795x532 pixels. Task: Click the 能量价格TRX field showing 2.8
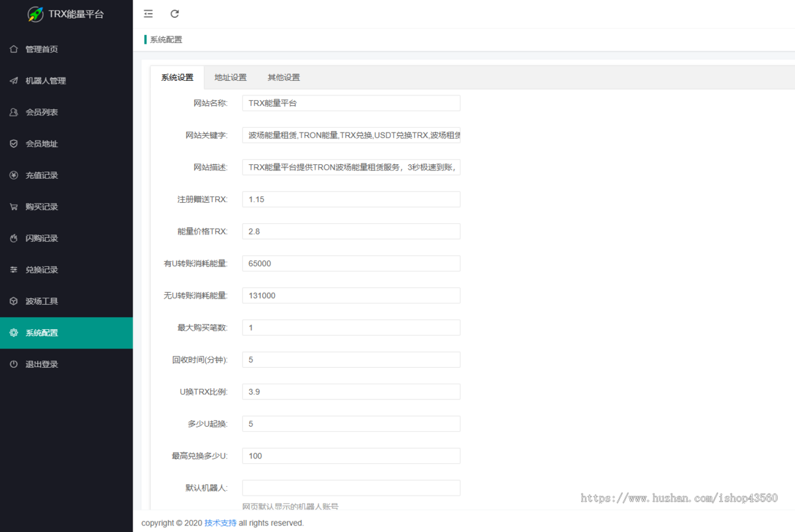point(351,231)
